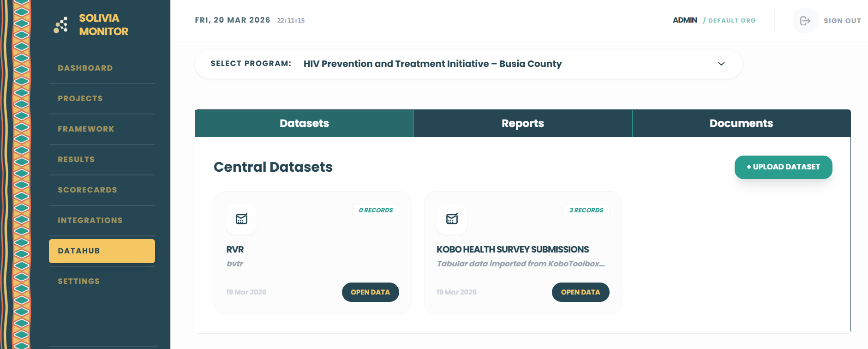The height and width of the screenshot is (349, 868).
Task: Click the 'Select Program:' label
Action: [x=251, y=64]
